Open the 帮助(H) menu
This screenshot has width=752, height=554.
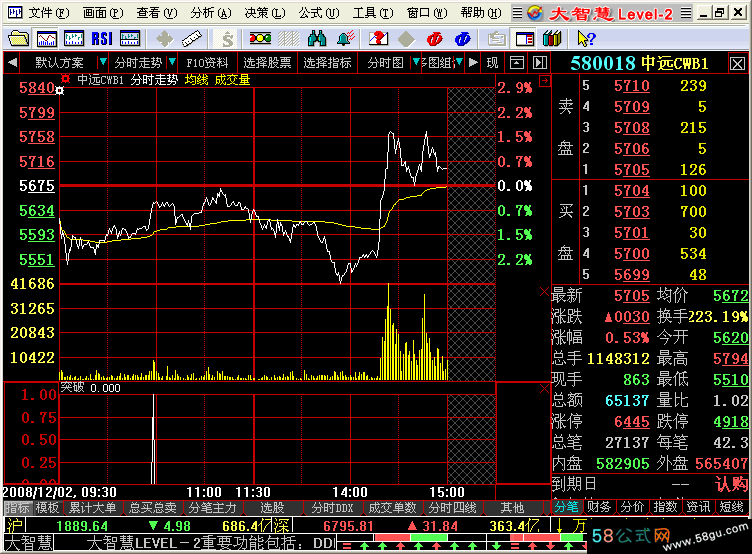(481, 13)
